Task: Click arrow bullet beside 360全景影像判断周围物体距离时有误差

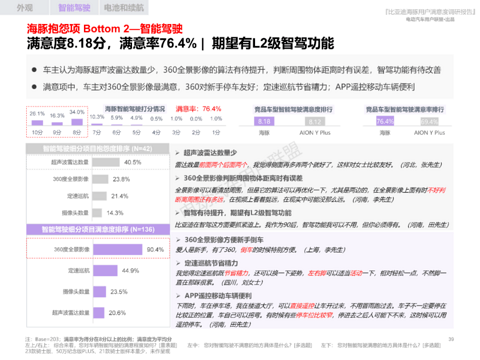Action: point(177,178)
